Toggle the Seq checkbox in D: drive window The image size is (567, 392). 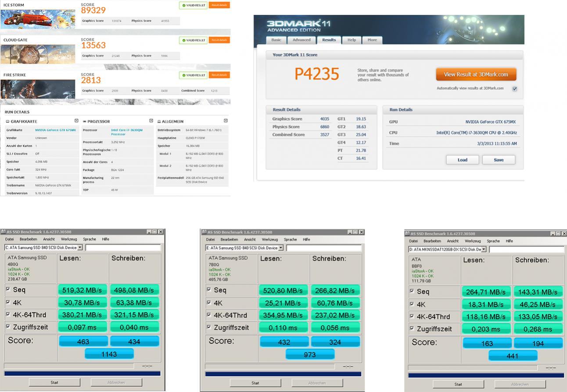412,291
